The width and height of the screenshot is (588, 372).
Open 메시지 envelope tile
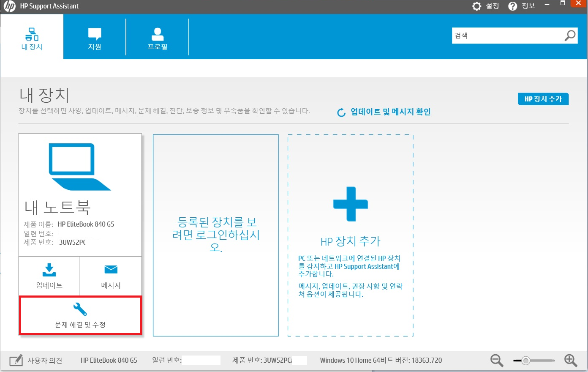(x=111, y=276)
